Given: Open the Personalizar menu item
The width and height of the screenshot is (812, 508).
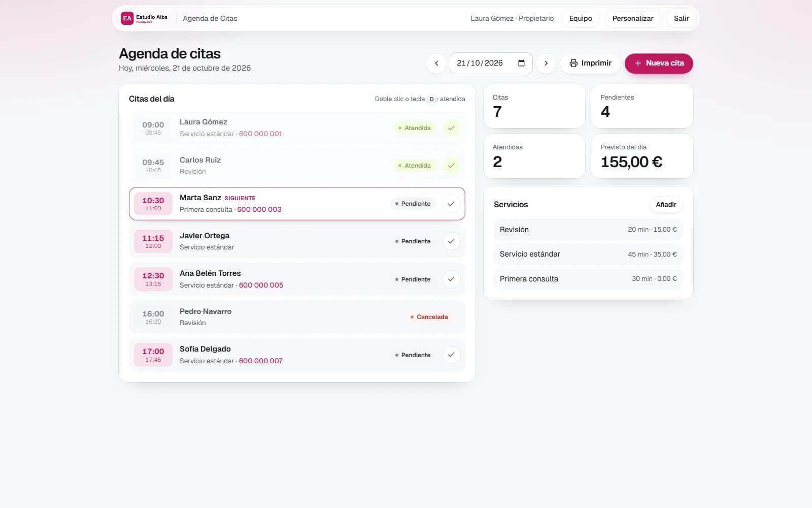Looking at the screenshot, I should click(633, 18).
